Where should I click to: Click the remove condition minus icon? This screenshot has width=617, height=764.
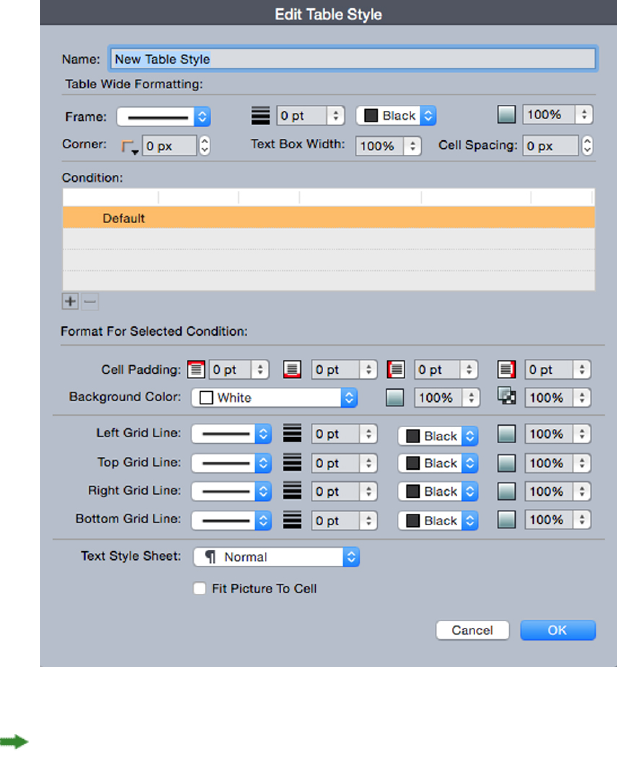click(x=90, y=301)
